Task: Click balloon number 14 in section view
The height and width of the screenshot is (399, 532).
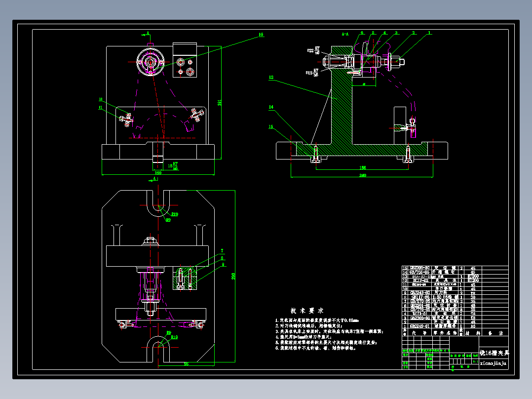Action: [x=271, y=107]
